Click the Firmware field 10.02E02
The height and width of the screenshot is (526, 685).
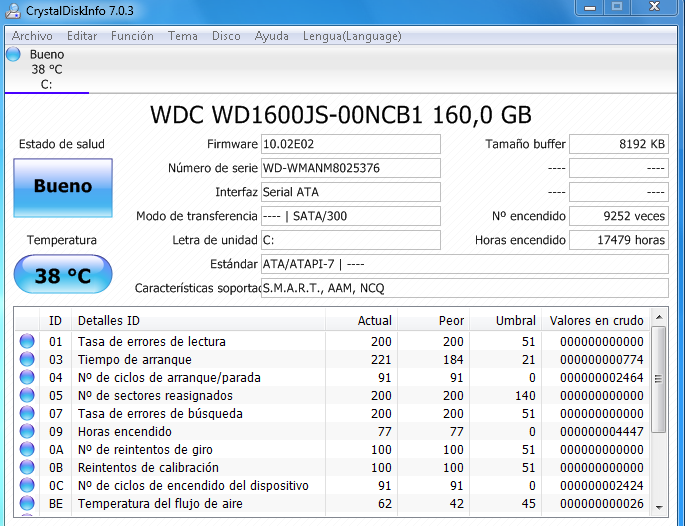[x=351, y=144]
